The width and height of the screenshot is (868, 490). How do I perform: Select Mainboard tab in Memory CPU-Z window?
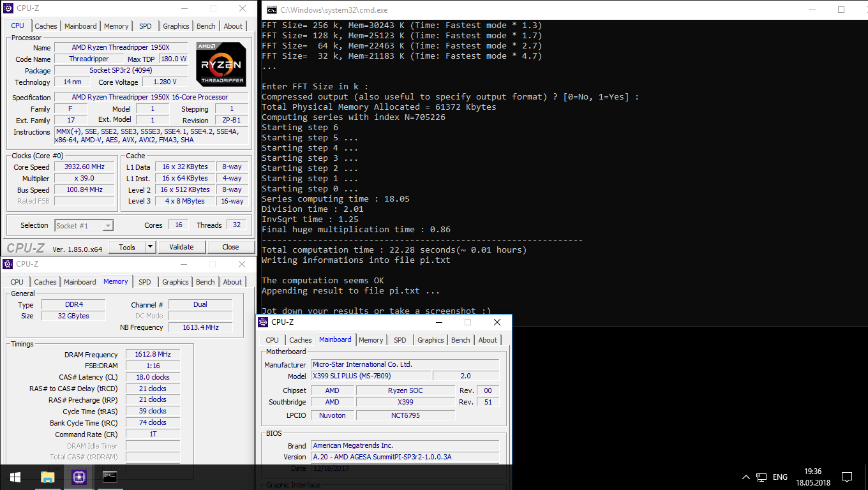80,282
